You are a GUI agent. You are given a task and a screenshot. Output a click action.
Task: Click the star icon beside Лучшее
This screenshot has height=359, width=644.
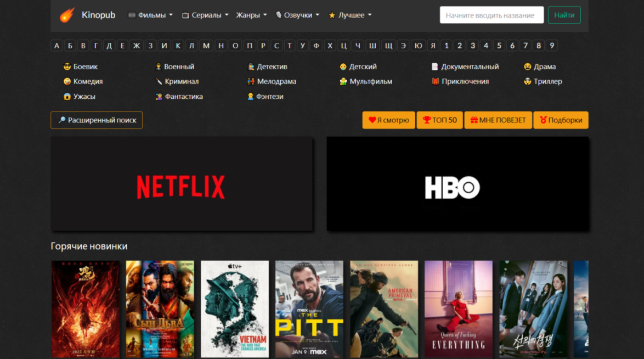(332, 15)
